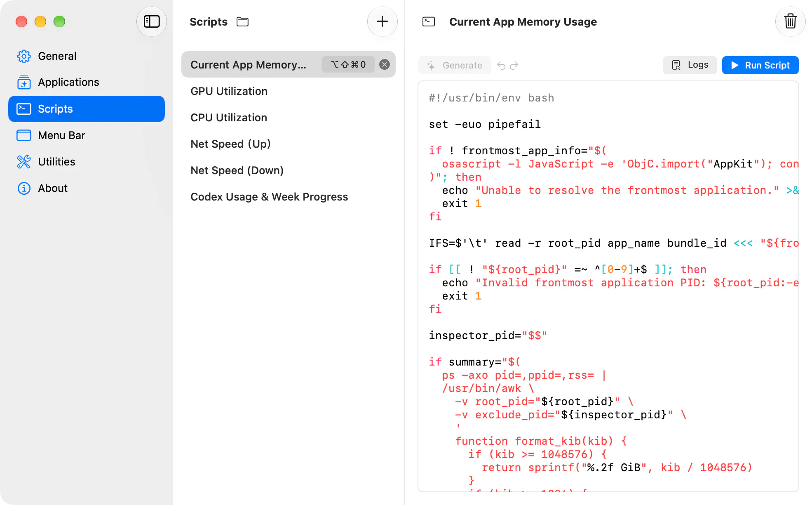Show the About page
The image size is (812, 505).
[87, 188]
